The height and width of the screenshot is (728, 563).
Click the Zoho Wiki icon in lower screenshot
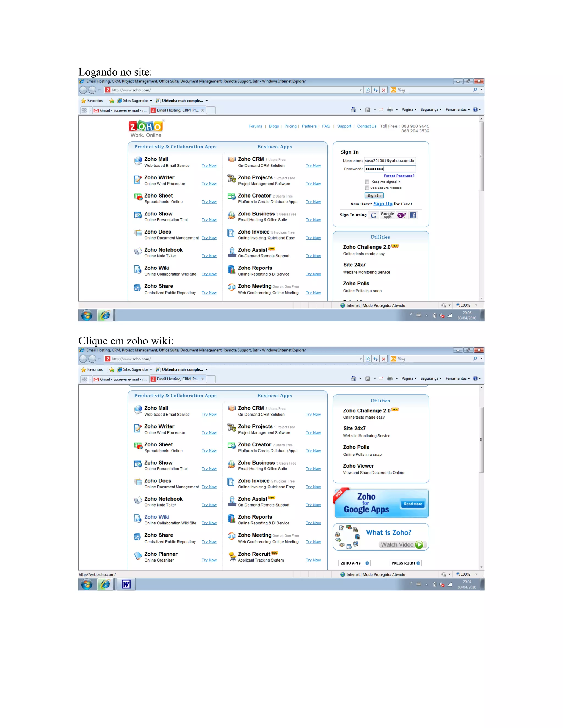coord(137,519)
